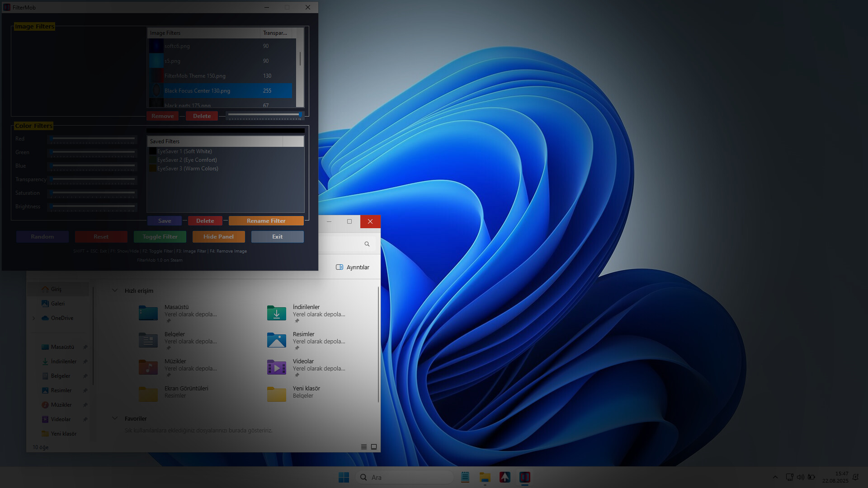Image resolution: width=868 pixels, height=488 pixels.
Task: Open File Explorer from the taskbar
Action: coord(485,477)
